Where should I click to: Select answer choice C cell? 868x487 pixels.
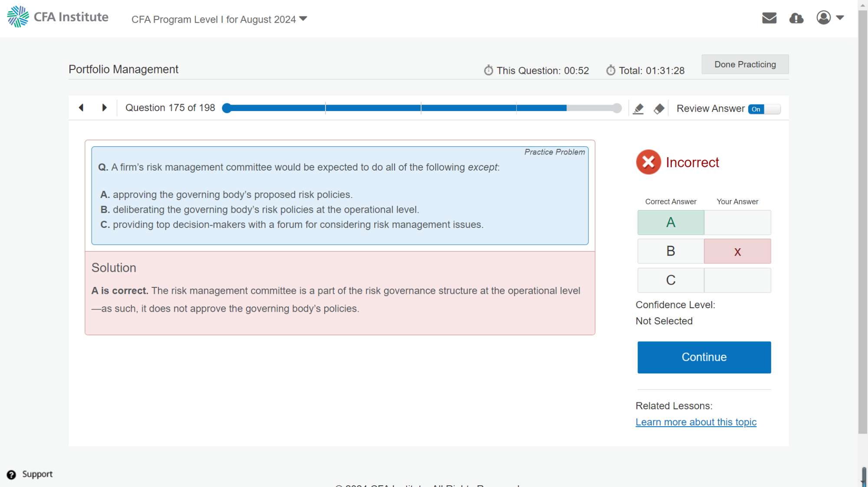pos(671,280)
